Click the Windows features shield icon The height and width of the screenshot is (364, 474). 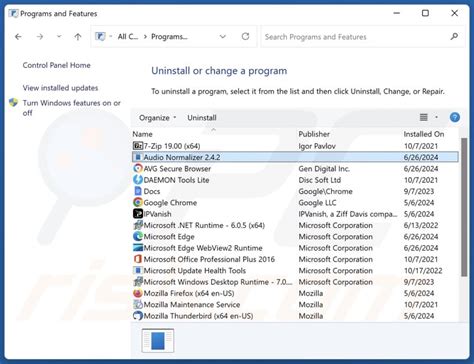pos(14,103)
